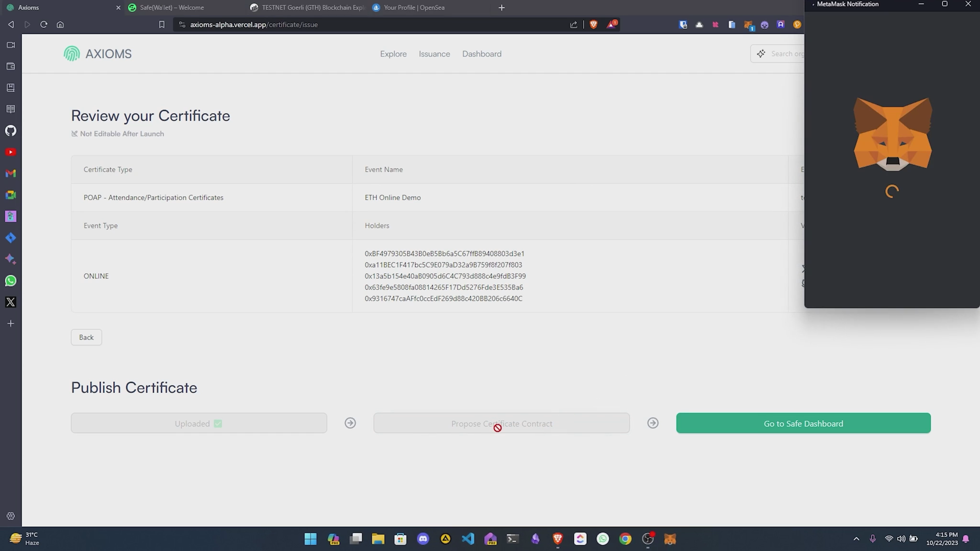Open GitHub from the sidebar
980x551 pixels.
[x=11, y=131]
